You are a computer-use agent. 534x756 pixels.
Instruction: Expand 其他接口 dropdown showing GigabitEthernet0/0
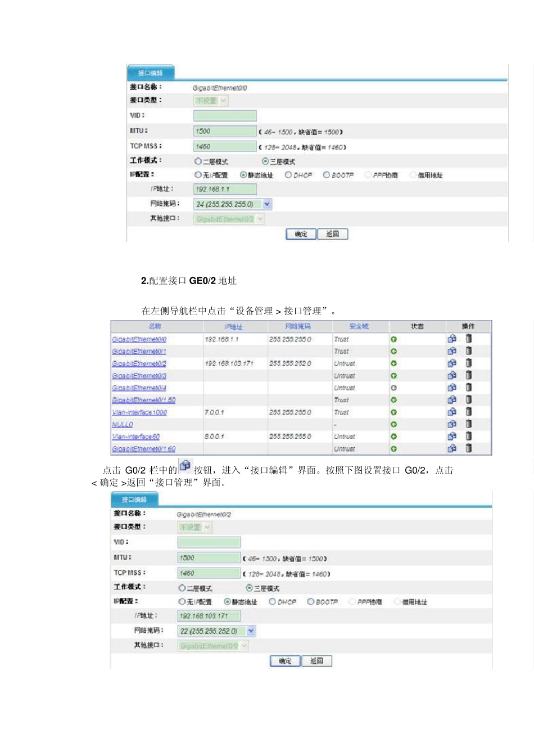pyautogui.click(x=213, y=646)
